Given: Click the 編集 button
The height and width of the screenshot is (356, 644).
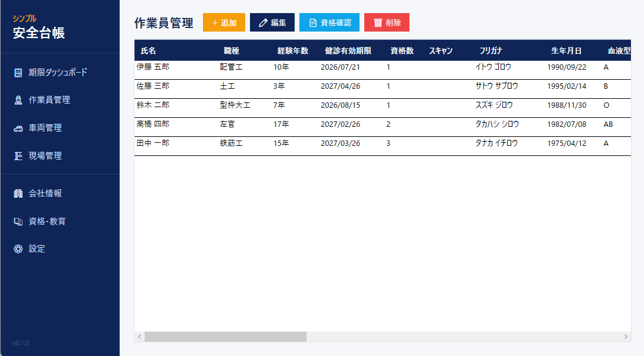Looking at the screenshot, I should (x=273, y=23).
